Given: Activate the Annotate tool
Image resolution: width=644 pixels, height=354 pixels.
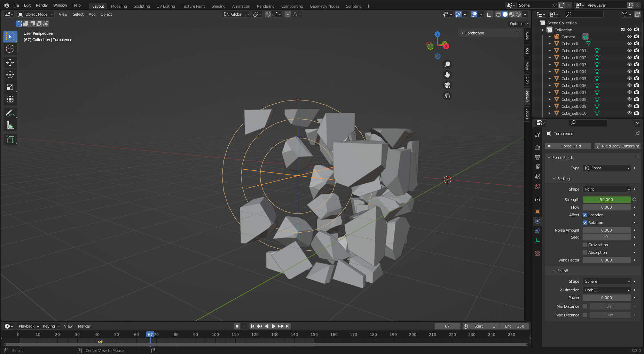Looking at the screenshot, I should (x=10, y=113).
